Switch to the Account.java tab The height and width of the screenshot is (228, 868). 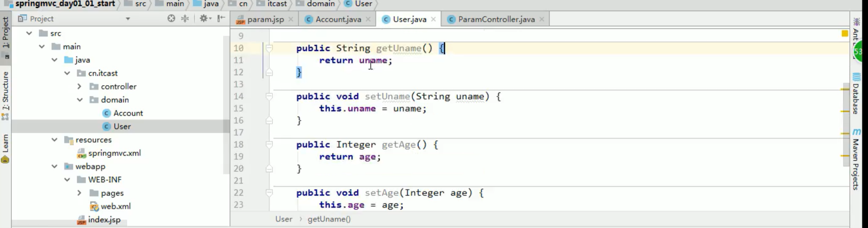[x=338, y=19]
